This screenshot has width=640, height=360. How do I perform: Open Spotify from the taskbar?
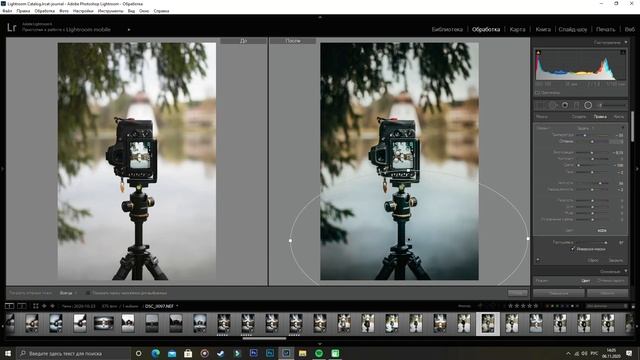click(319, 353)
